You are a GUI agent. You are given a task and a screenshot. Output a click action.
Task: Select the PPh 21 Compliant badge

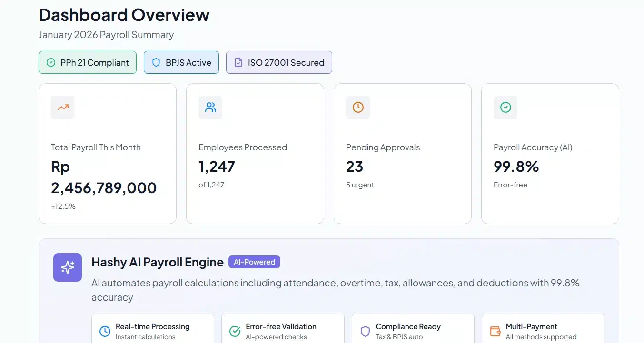click(88, 62)
